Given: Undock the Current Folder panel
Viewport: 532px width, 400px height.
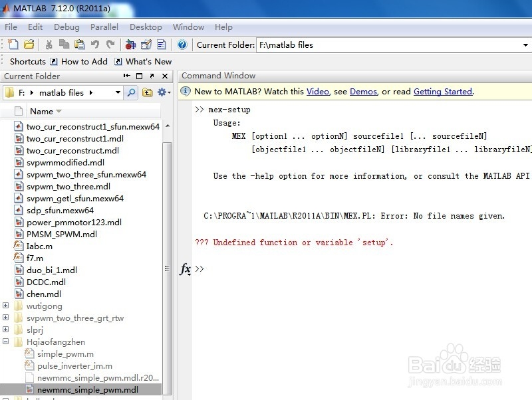Looking at the screenshot, I should [x=152, y=76].
